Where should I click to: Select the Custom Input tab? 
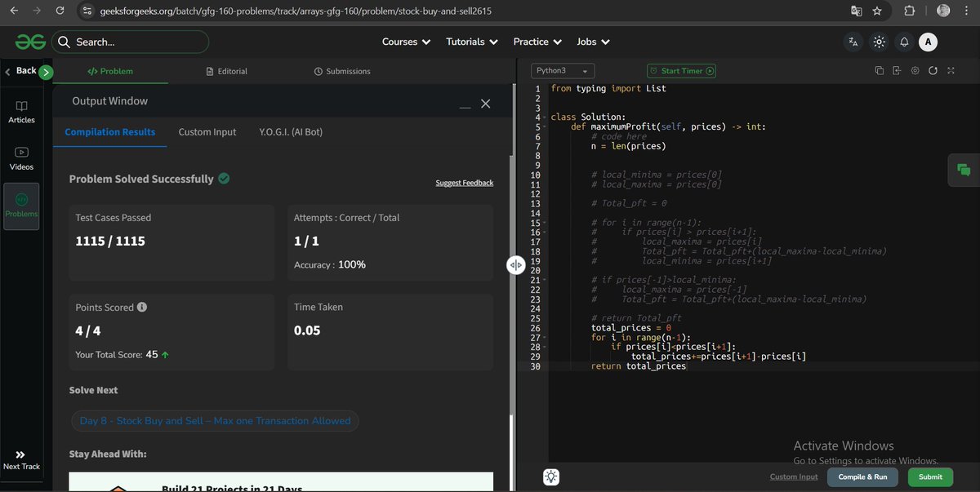click(207, 131)
